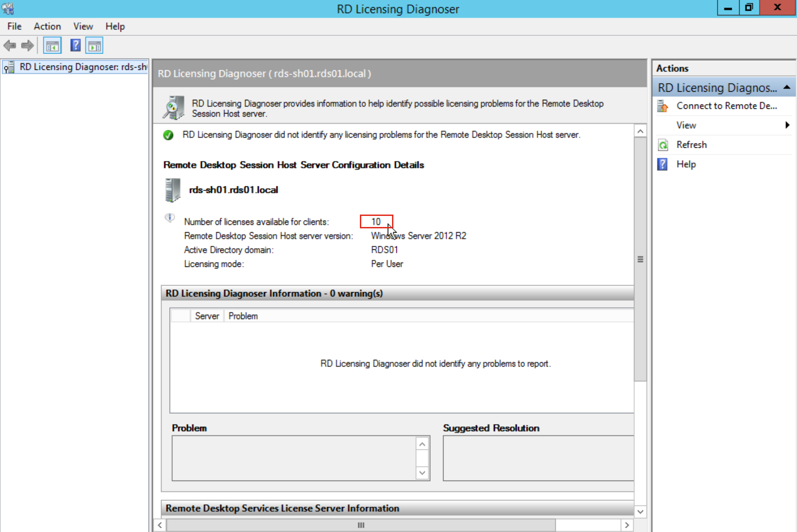
Task: Open the File menu
Action: pos(14,27)
